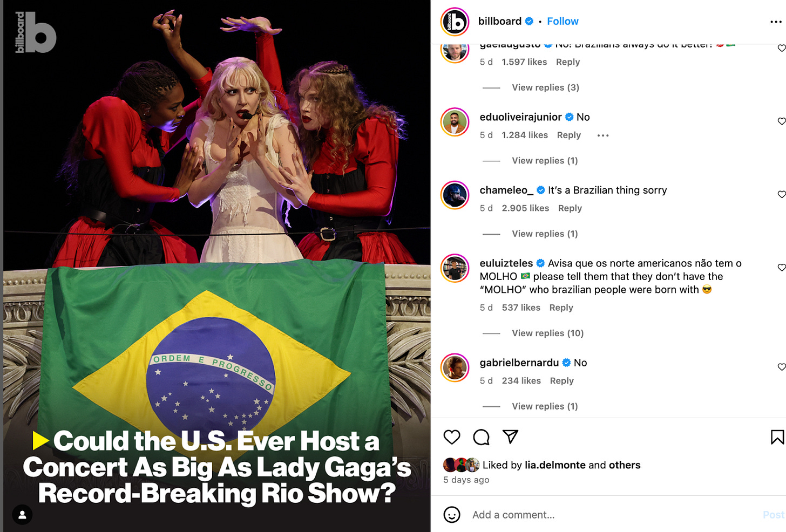Expand View replies (10) under euluizteles

547,333
